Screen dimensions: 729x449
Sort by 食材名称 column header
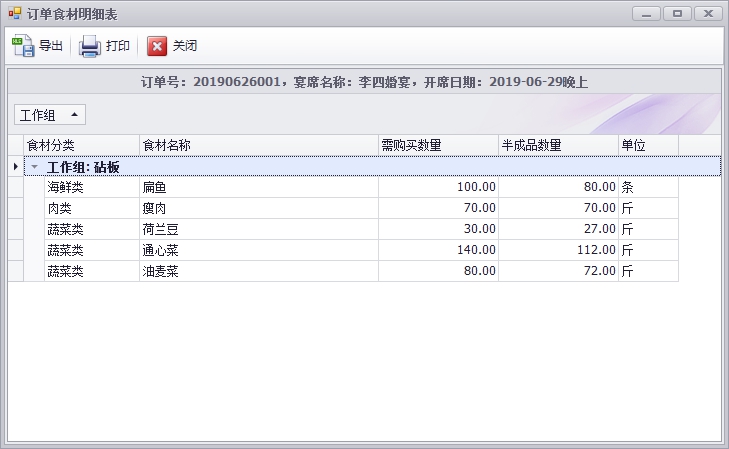259,145
